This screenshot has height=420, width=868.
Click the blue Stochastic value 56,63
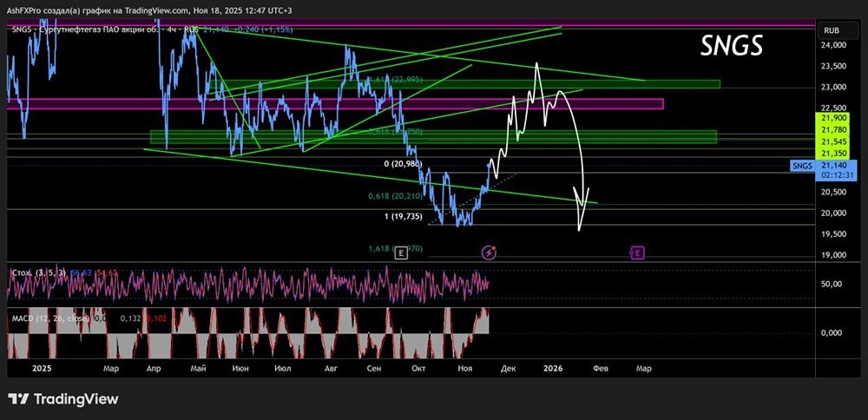point(81,272)
